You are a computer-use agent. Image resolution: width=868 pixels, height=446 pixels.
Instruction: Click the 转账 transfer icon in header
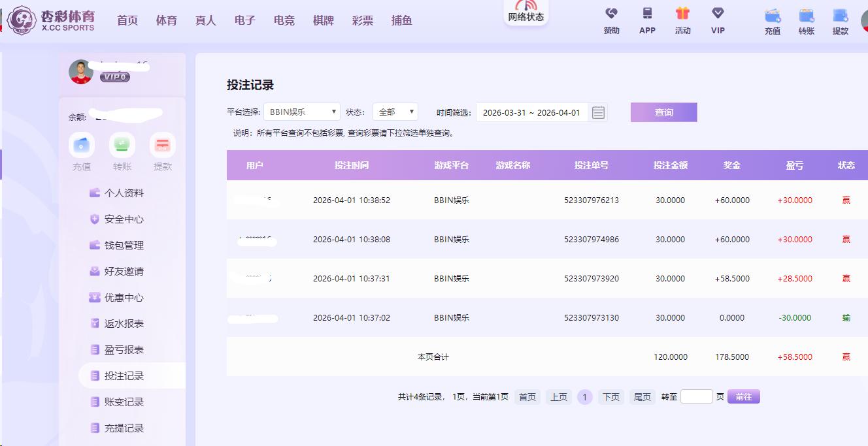point(807,16)
